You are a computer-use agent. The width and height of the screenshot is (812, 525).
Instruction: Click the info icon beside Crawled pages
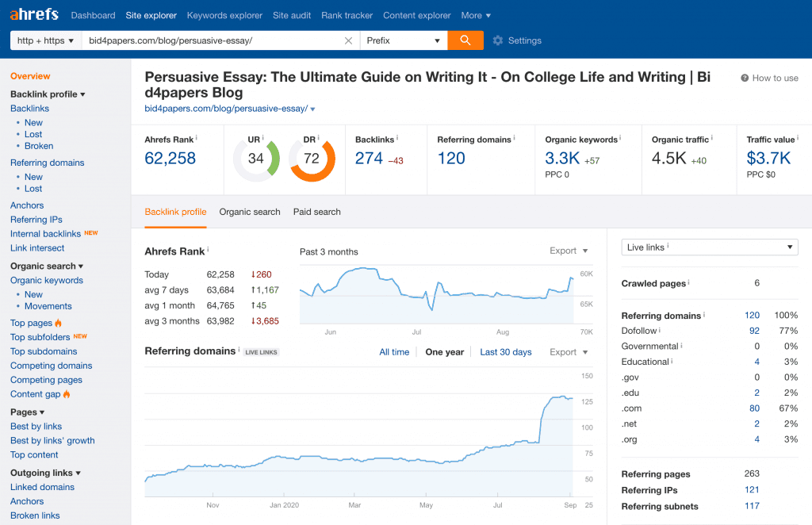coord(689,282)
